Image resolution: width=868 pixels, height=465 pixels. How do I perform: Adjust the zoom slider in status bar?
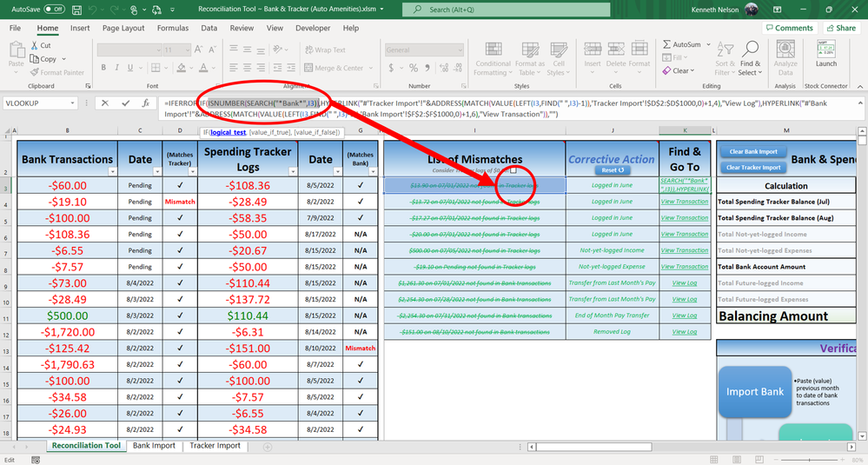[811, 460]
